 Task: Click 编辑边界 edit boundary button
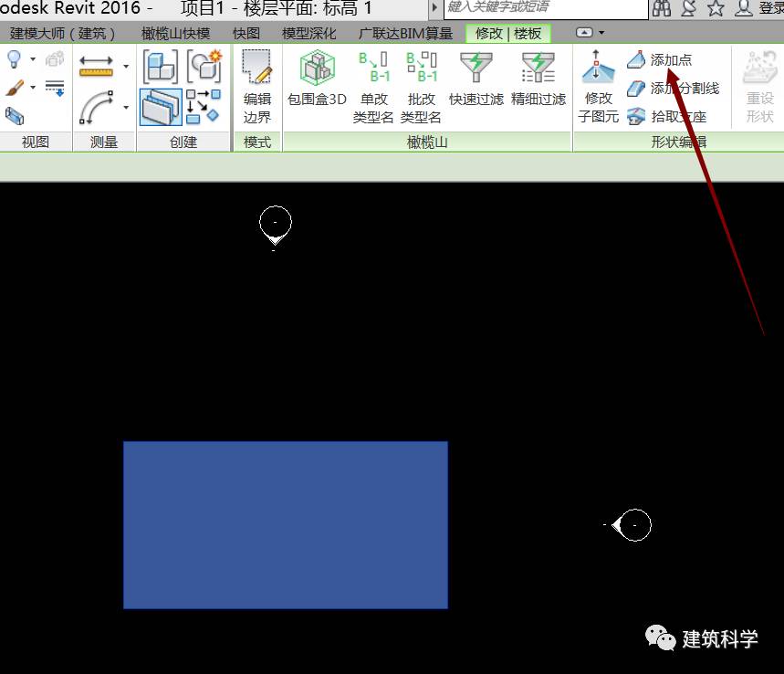click(257, 88)
